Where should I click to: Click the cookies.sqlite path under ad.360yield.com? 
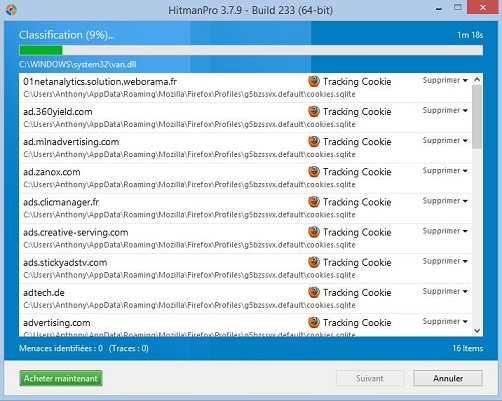pyautogui.click(x=189, y=124)
